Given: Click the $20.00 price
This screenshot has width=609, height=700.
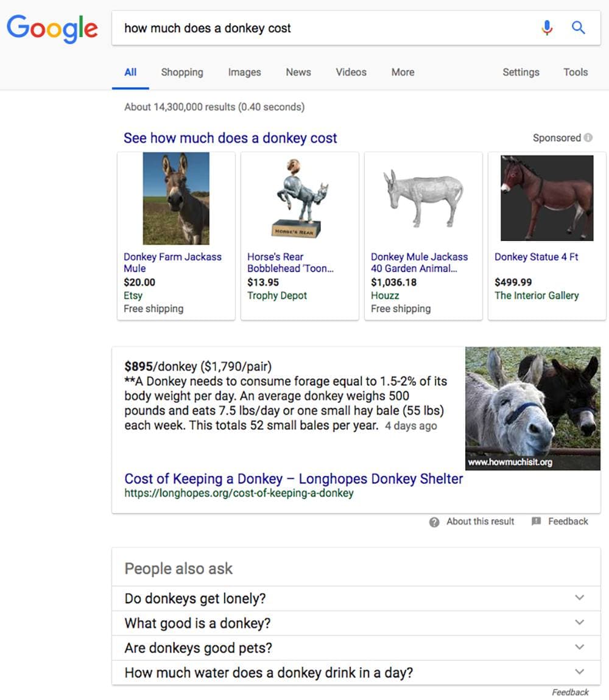Looking at the screenshot, I should (x=139, y=282).
